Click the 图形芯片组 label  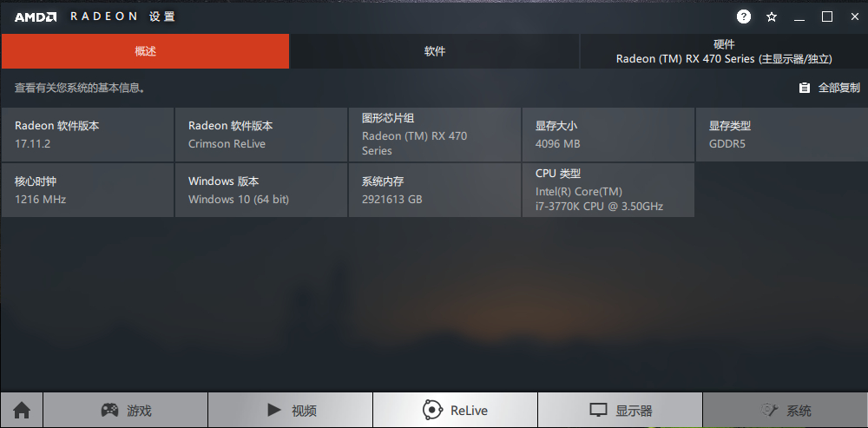[388, 118]
